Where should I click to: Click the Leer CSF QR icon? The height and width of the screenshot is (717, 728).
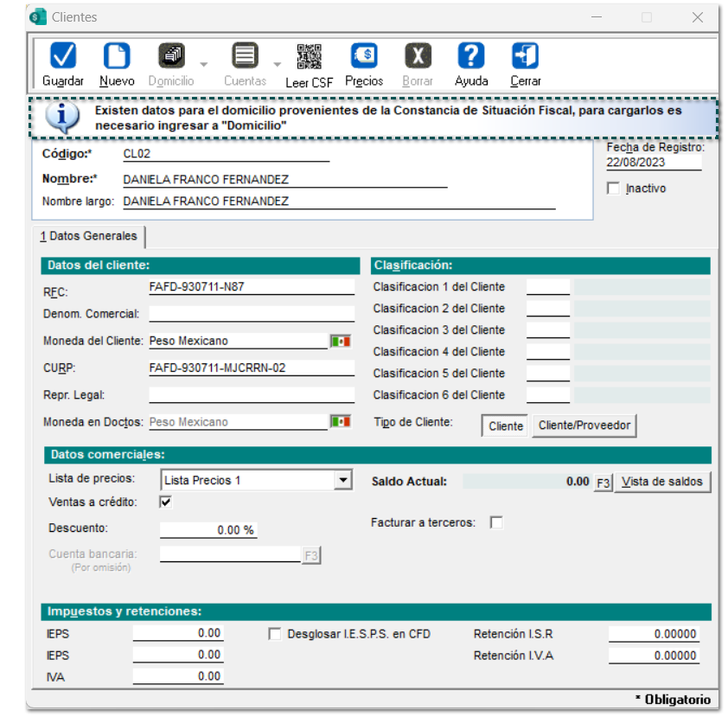coord(310,57)
